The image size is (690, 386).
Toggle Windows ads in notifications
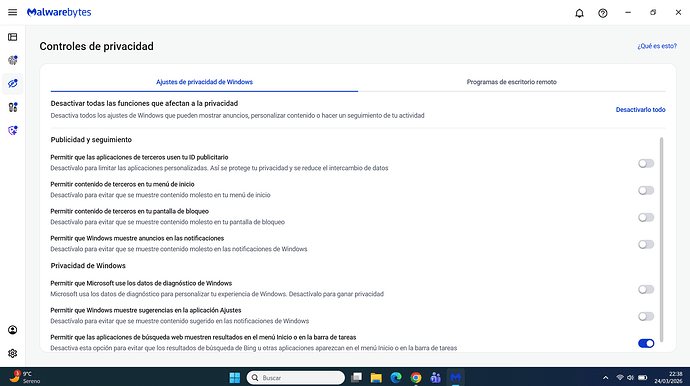point(646,244)
